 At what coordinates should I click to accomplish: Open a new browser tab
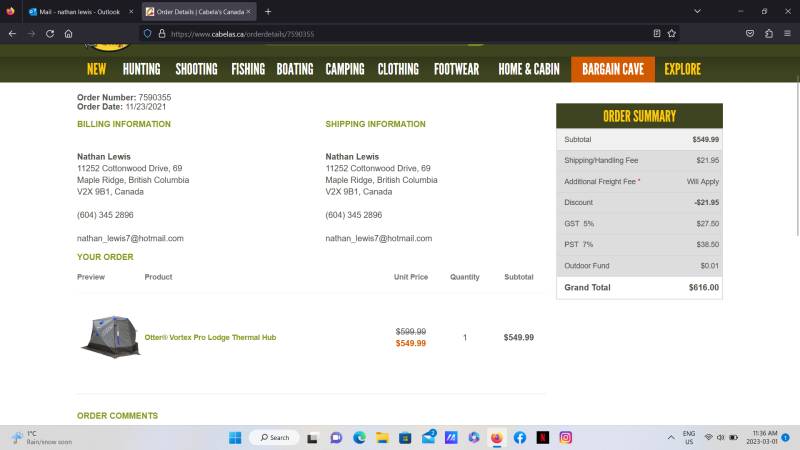268,11
